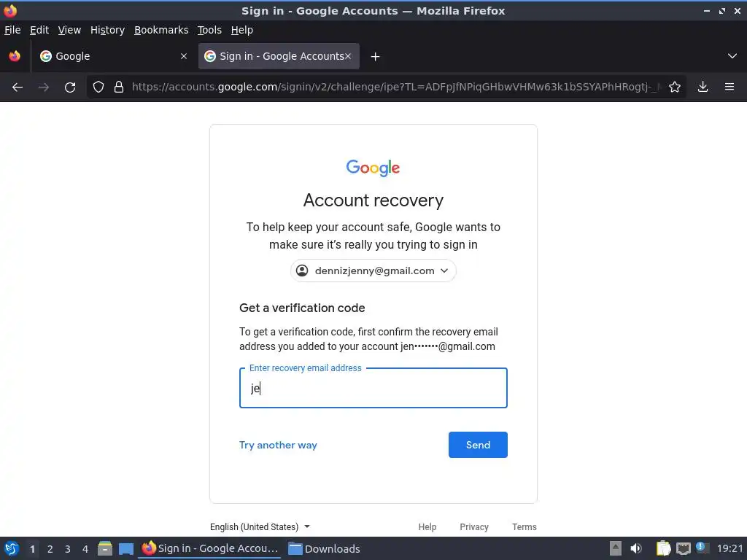
Task: Click the Send button
Action: (x=478, y=445)
